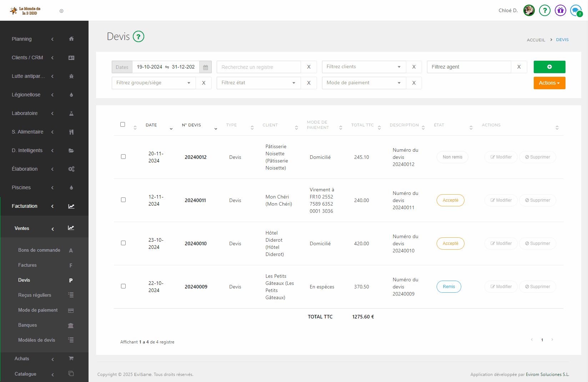Viewport: 588px width, 382px height.
Task: Clear the Mode de paiement filter X
Action: click(414, 83)
